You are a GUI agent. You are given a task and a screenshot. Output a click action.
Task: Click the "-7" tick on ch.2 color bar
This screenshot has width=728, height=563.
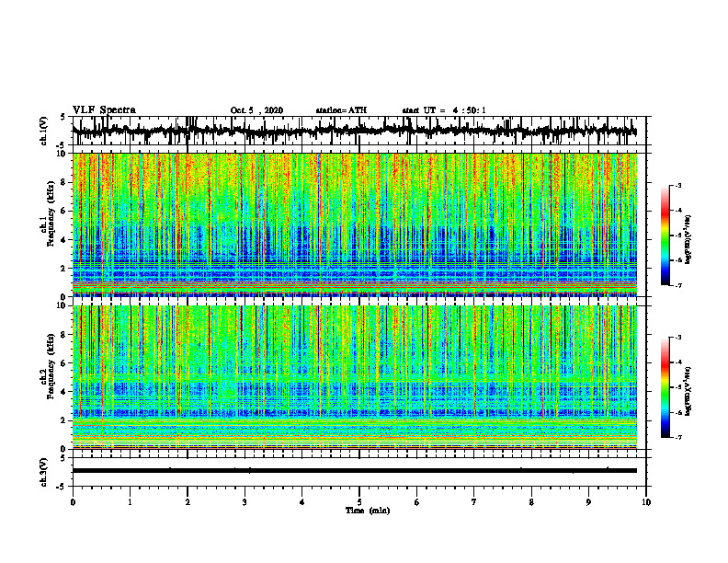point(678,438)
